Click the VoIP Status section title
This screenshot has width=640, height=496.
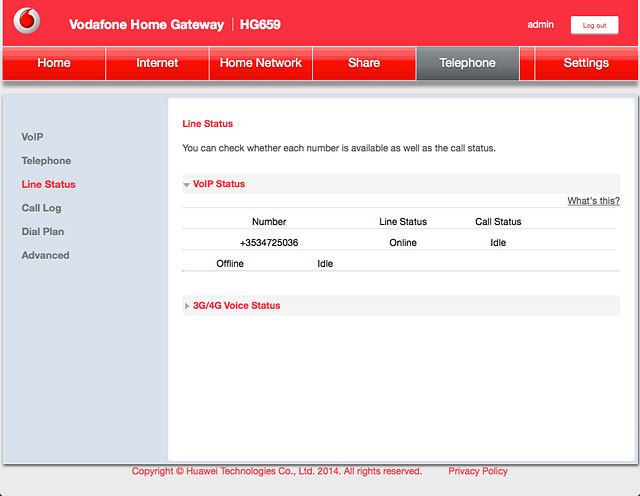pyautogui.click(x=219, y=184)
